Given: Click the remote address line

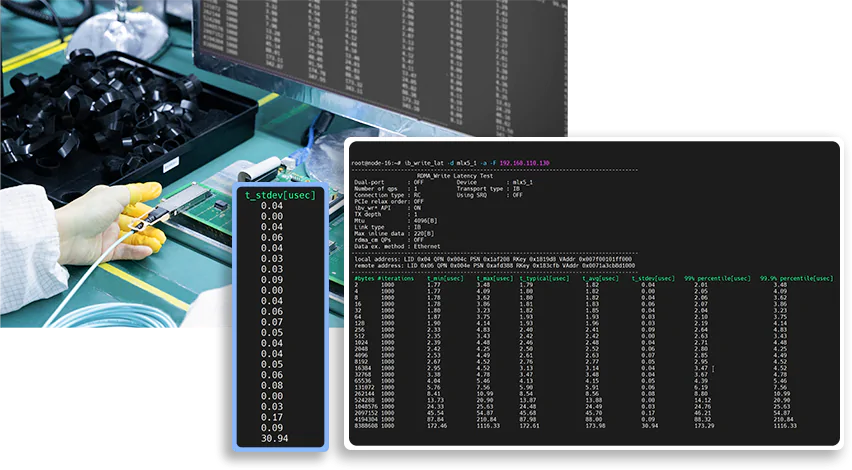Looking at the screenshot, I should pos(494,266).
